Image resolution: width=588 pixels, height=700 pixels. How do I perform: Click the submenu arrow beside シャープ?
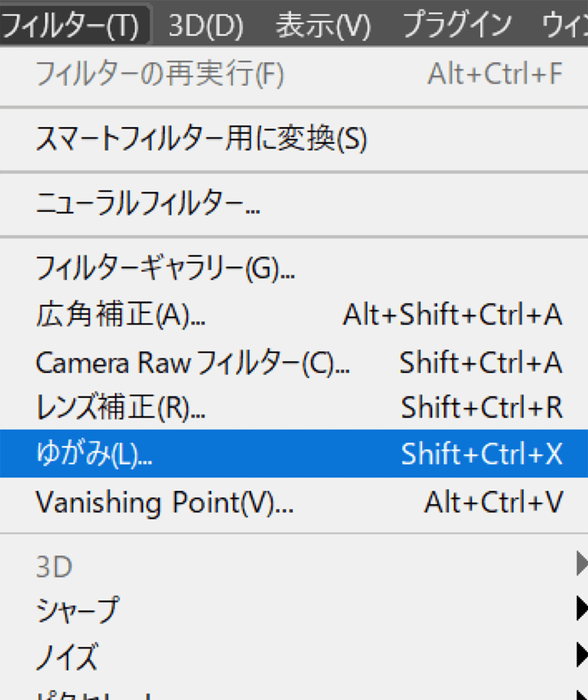[x=581, y=610]
